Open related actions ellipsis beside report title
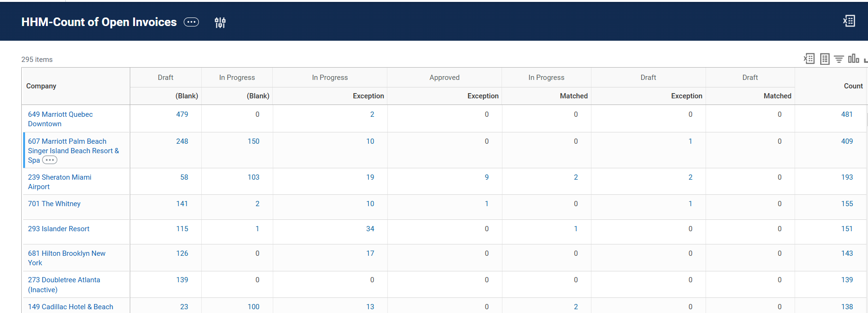The width and height of the screenshot is (868, 313). coord(191,22)
